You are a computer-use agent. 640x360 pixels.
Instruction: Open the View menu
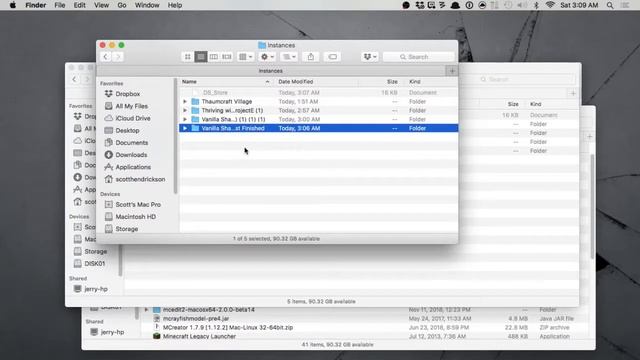[x=101, y=5]
